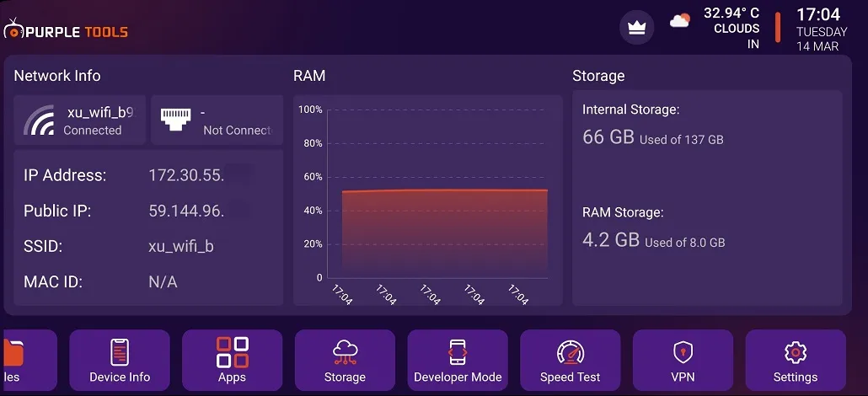868x396 pixels.
Task: Click the RAM Storage label
Action: (623, 212)
